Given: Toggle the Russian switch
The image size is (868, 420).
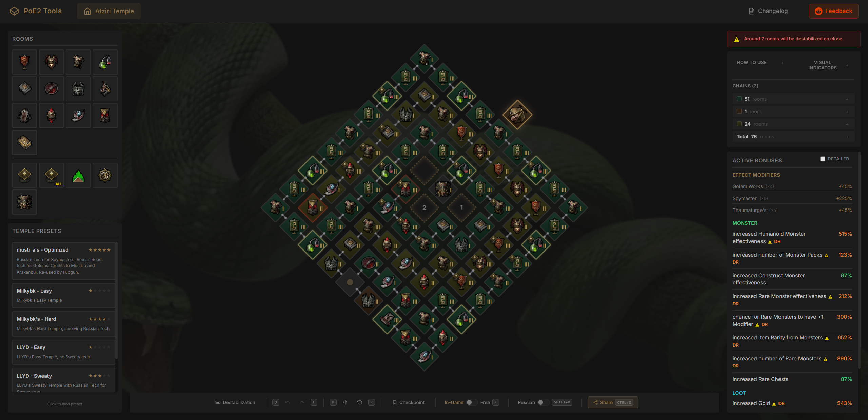Looking at the screenshot, I should 543,402.
